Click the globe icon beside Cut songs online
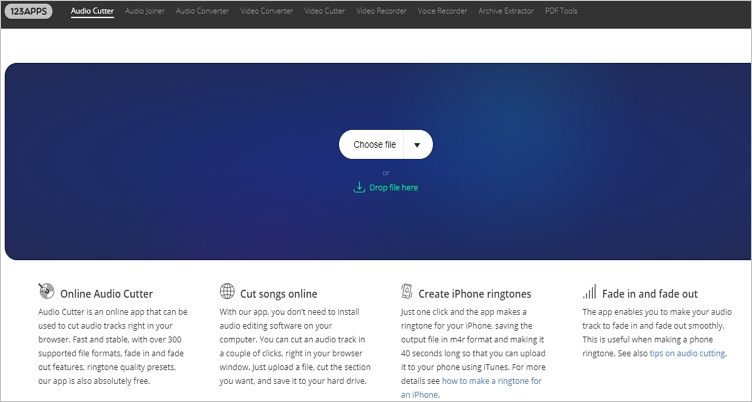752x402 pixels. 227,291
